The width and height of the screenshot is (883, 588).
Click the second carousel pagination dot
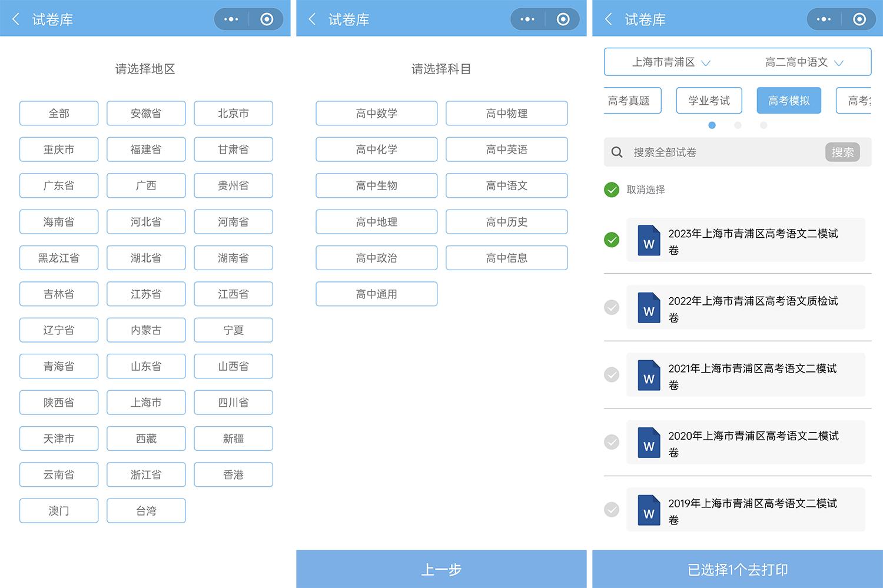point(738,125)
